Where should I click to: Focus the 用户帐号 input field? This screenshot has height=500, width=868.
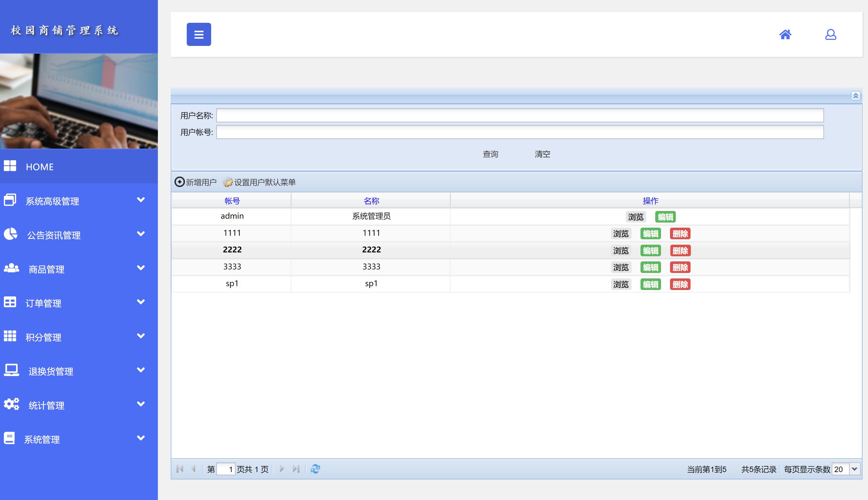520,132
